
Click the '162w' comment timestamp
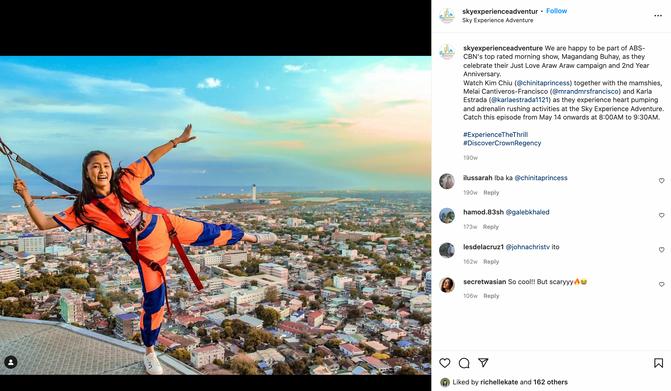click(x=470, y=262)
